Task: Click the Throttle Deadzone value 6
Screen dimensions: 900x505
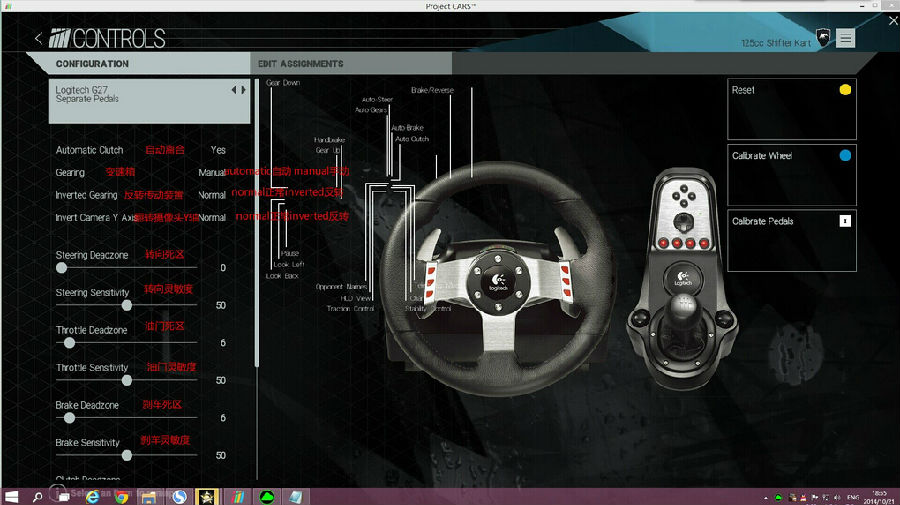Action: pyautogui.click(x=223, y=343)
